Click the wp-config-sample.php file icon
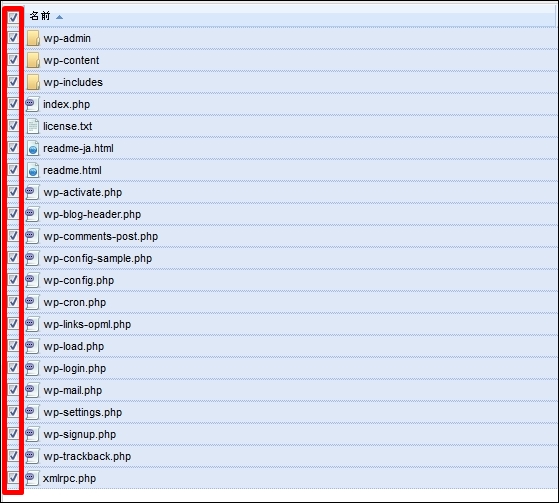Screen dimensions: 559x503 32,258
